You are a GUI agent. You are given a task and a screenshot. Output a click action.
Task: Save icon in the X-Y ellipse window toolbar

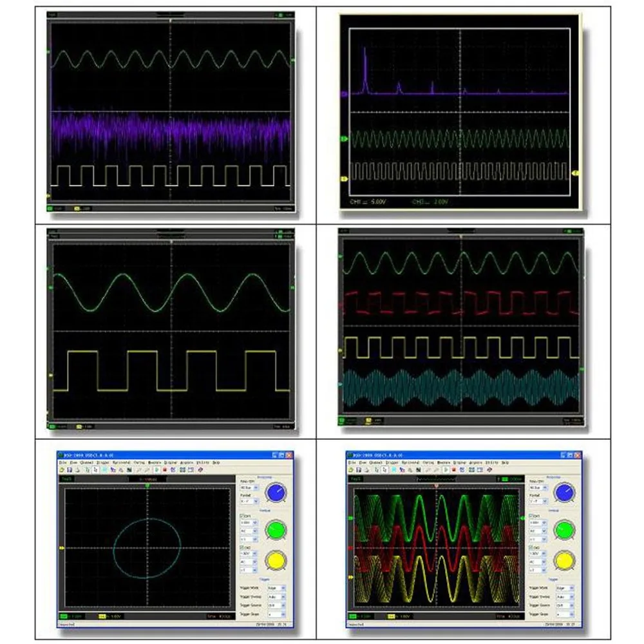tap(70, 470)
